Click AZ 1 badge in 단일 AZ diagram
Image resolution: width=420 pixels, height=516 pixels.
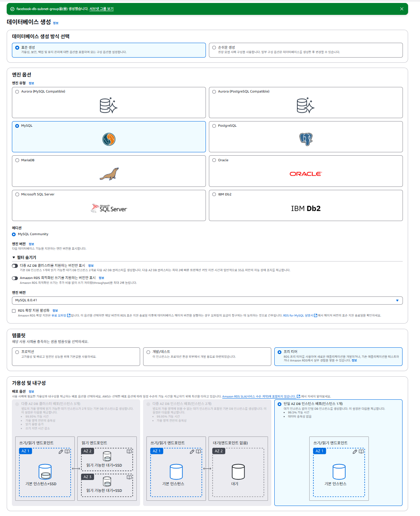tap(319, 451)
